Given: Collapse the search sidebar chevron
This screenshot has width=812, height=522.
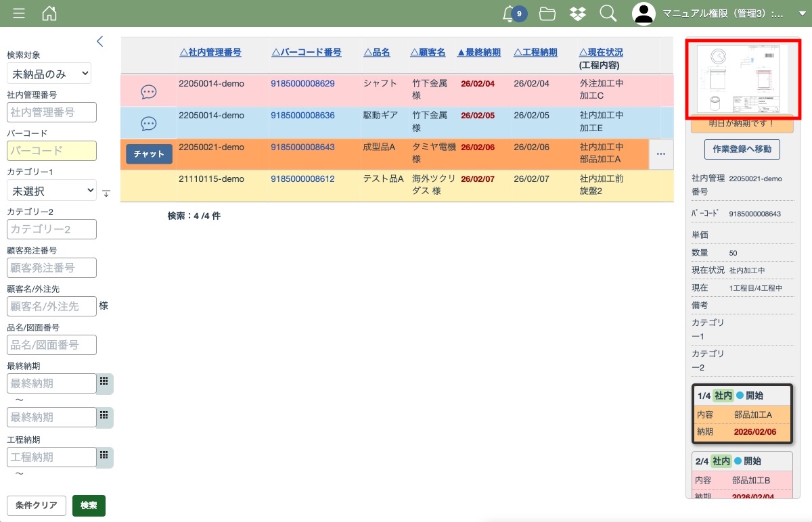Looking at the screenshot, I should (x=100, y=41).
